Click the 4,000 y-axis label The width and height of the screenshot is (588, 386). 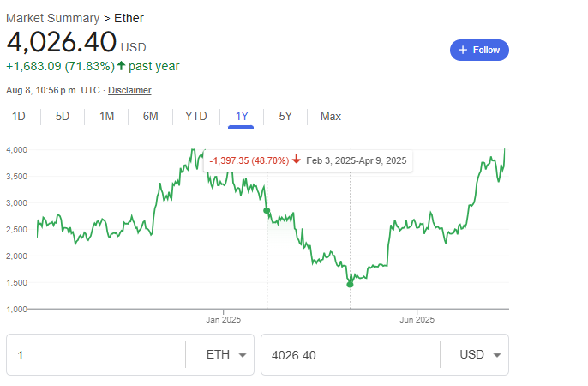point(17,149)
